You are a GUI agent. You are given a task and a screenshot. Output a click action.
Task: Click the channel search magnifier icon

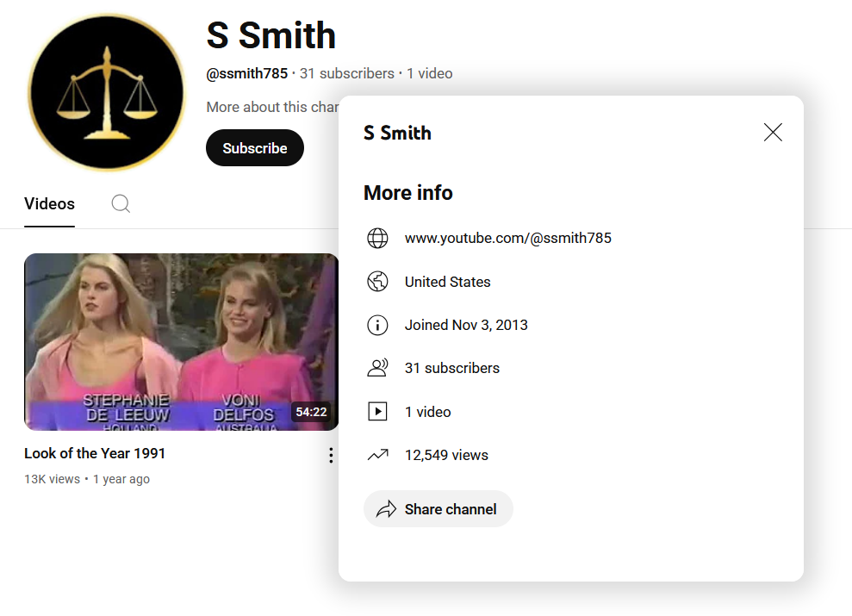(x=121, y=203)
